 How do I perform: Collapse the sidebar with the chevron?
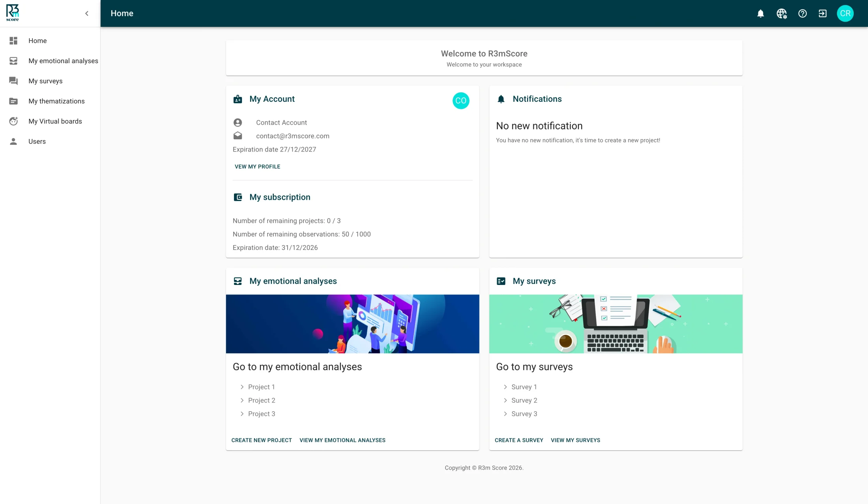(87, 13)
